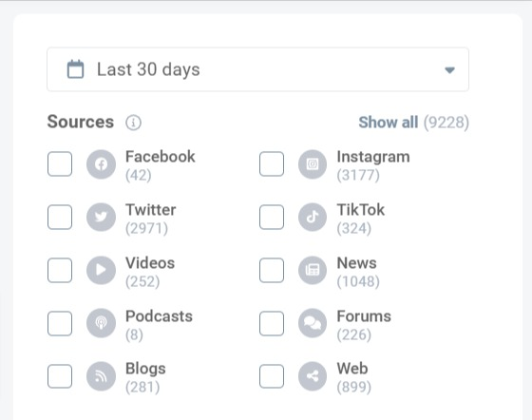Enable the Web source checkbox
Image resolution: width=532 pixels, height=420 pixels.
pyautogui.click(x=272, y=376)
